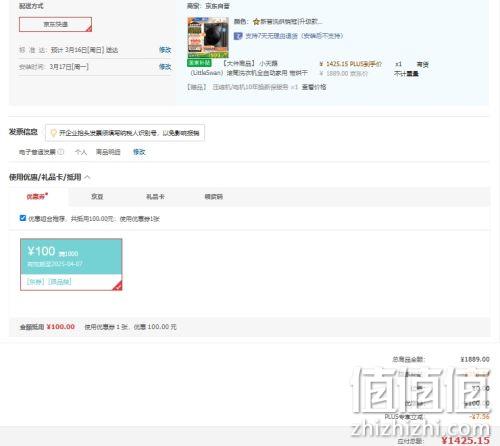Click the lightbulb icon in the invoice tip
This screenshot has height=446, width=500.
tap(53, 133)
